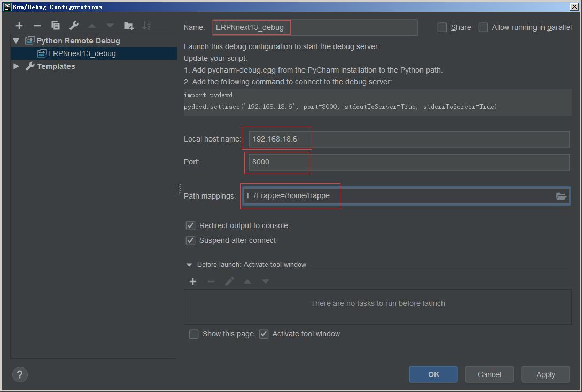This screenshot has width=582, height=392.
Task: Click the Apply button
Action: 545,374
